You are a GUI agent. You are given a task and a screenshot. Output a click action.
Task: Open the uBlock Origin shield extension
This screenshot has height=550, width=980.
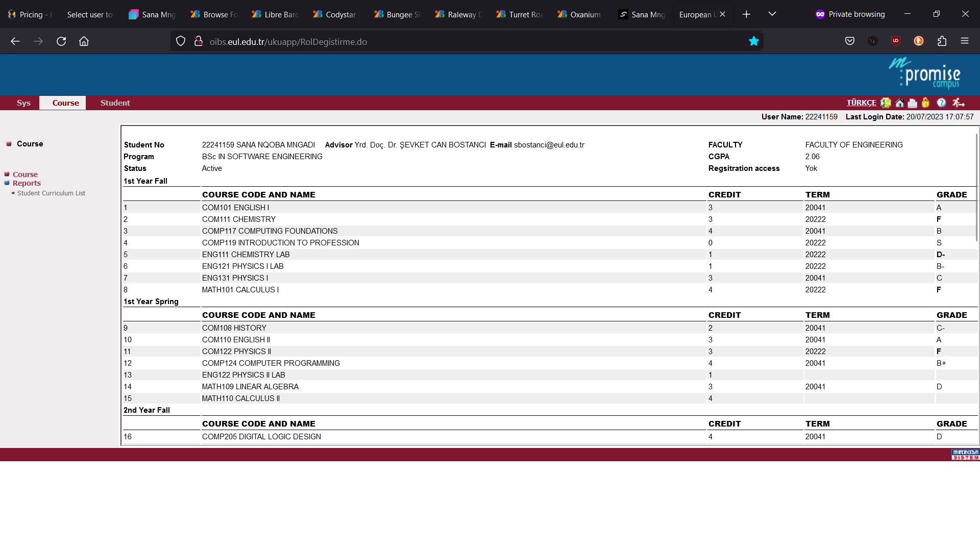pyautogui.click(x=896, y=41)
